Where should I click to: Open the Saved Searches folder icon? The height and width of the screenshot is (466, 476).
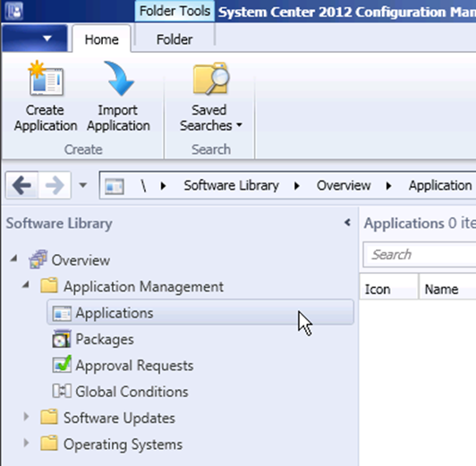211,79
